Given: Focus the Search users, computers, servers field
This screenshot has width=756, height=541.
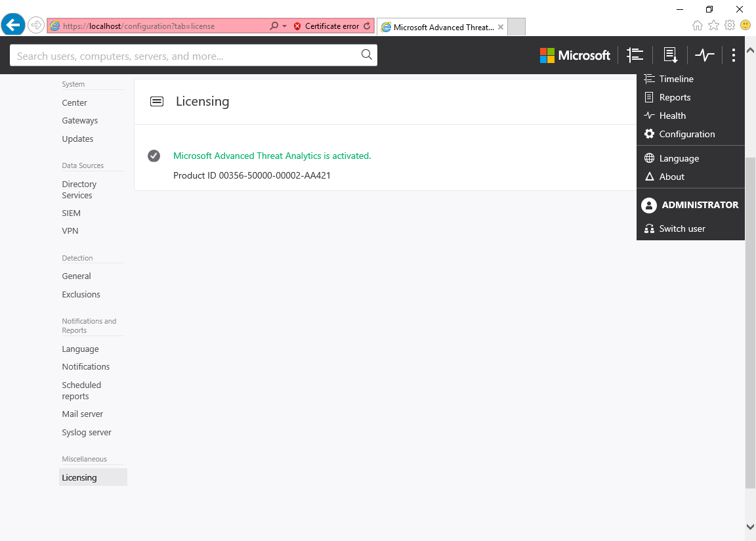Looking at the screenshot, I should [194, 55].
